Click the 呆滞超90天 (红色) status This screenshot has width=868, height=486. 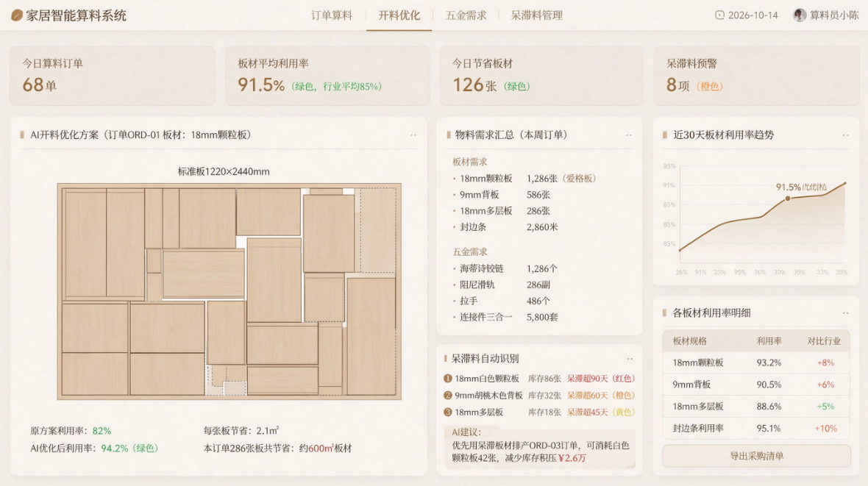601,379
